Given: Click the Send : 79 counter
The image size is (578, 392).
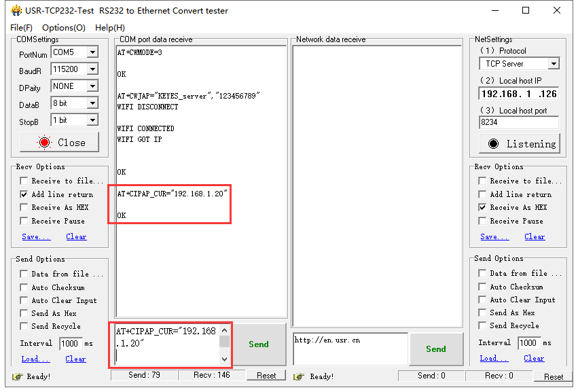Looking at the screenshot, I should point(144,375).
